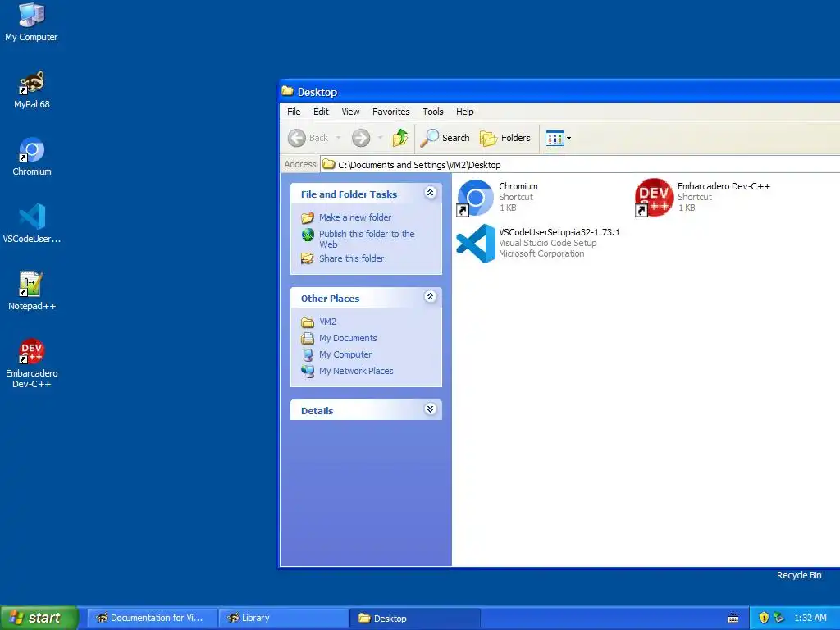Image resolution: width=840 pixels, height=630 pixels.
Task: Open My Computer desktop icon
Action: (32, 22)
